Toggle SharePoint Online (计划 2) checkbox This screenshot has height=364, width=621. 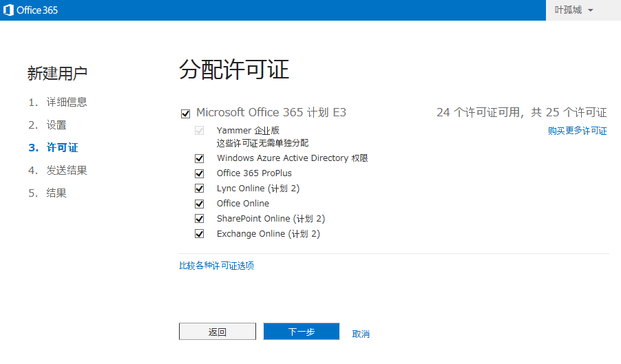(200, 219)
